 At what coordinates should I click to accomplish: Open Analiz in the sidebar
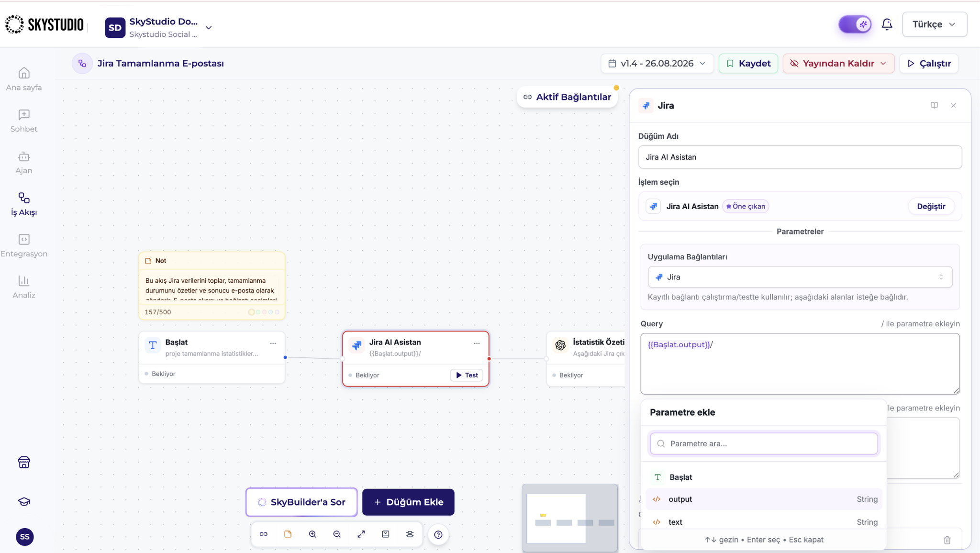point(24,288)
